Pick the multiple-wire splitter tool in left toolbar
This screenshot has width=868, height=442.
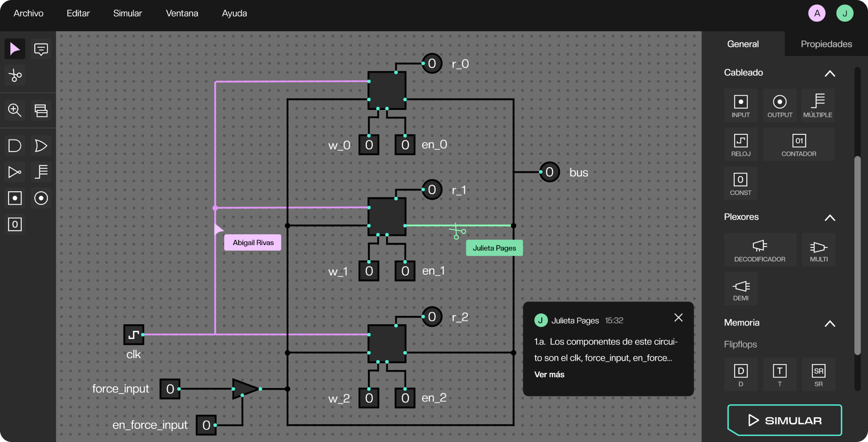[x=41, y=172]
